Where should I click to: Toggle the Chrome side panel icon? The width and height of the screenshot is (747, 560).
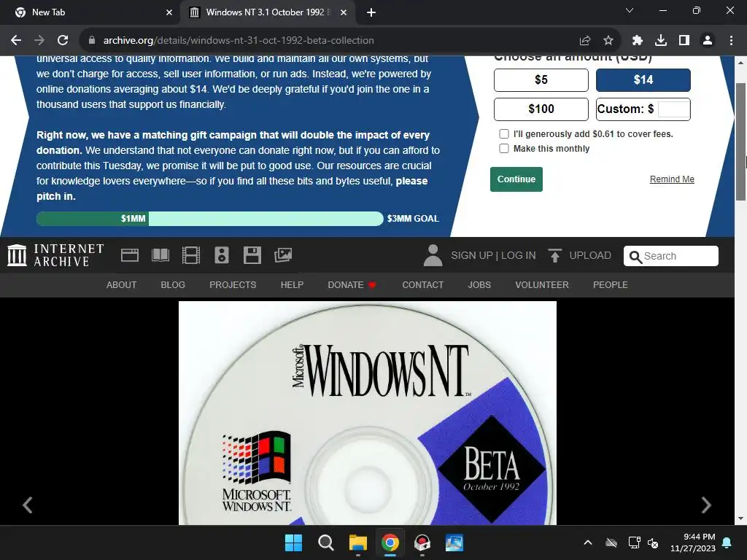pos(684,41)
